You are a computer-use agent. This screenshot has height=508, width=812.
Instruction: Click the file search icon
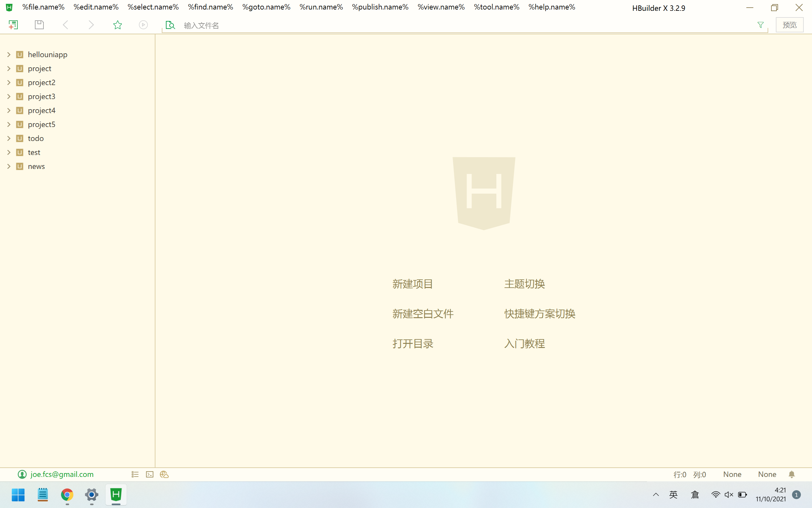(x=170, y=25)
